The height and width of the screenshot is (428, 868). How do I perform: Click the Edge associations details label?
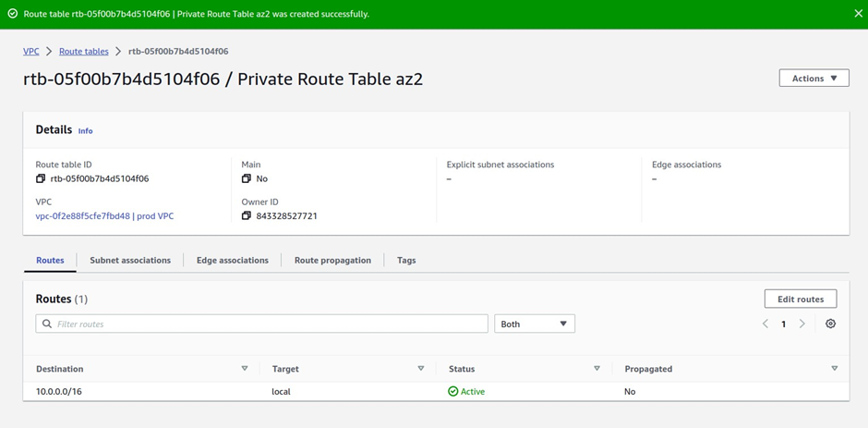[686, 165]
